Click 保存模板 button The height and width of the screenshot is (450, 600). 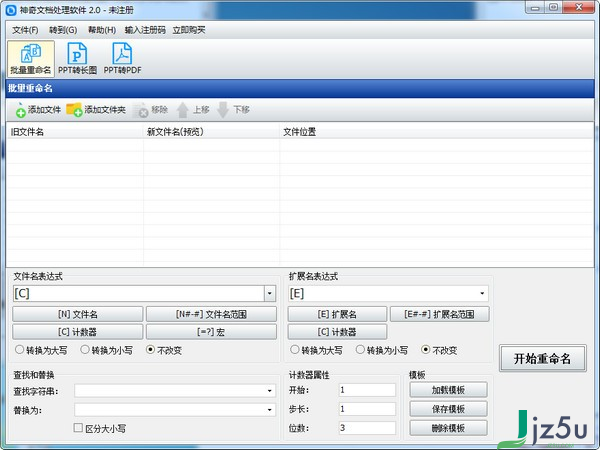tap(448, 409)
